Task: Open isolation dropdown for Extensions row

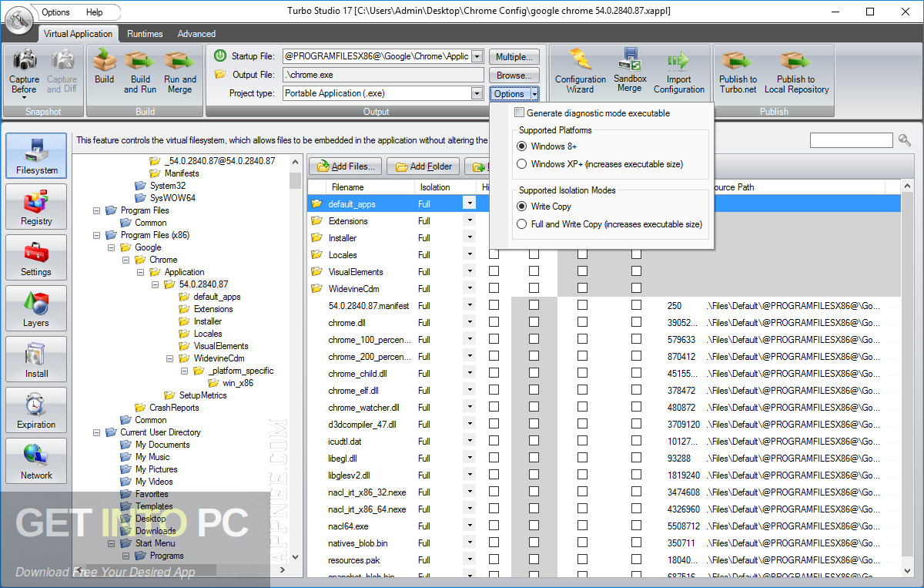Action: point(469,220)
